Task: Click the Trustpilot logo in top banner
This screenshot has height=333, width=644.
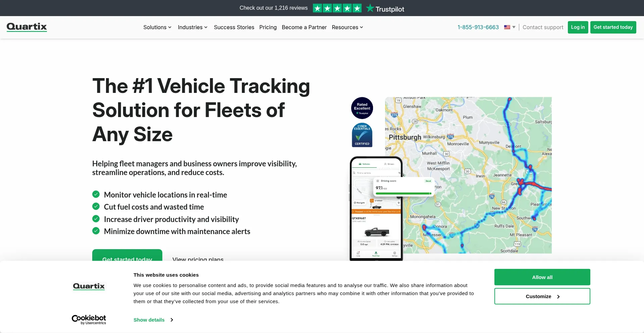Action: pos(385,9)
